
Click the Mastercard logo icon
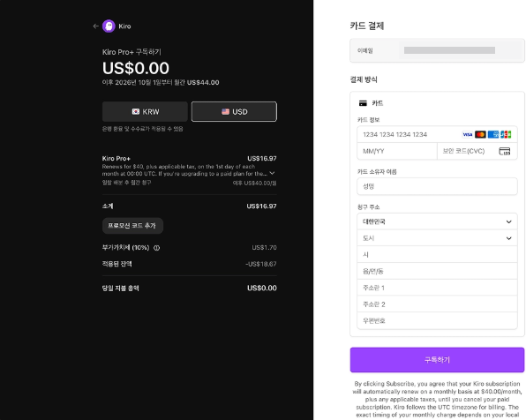point(480,134)
